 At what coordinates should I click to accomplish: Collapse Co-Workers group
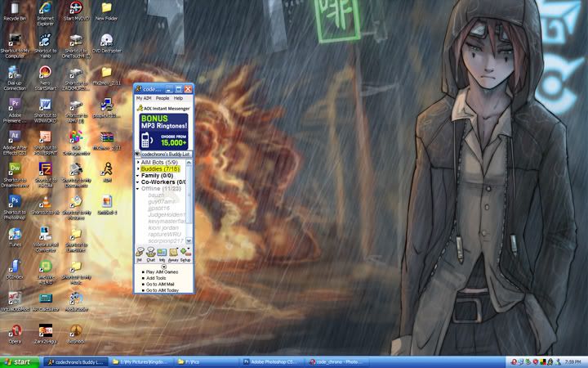(138, 182)
